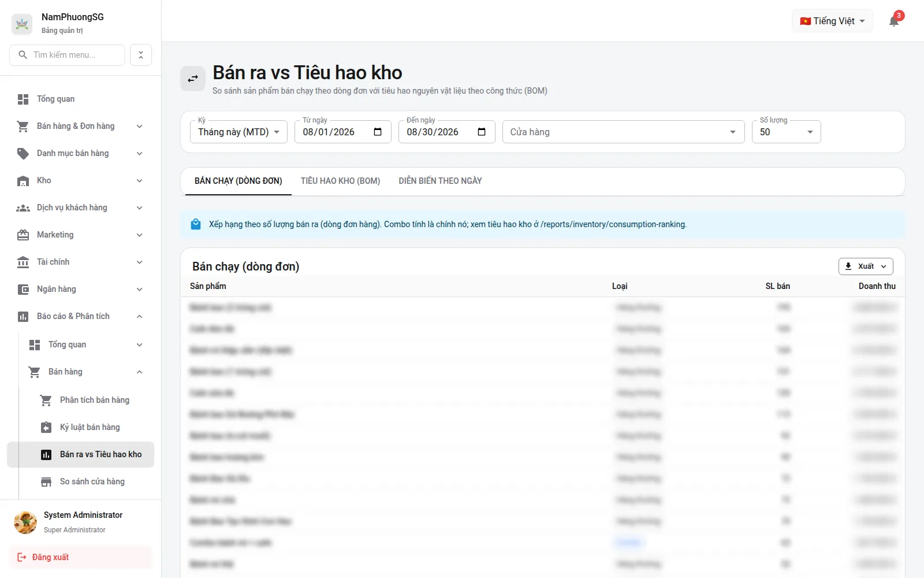Click the collapse-all menu icon beside search
This screenshot has height=578, width=924.
[x=141, y=55]
